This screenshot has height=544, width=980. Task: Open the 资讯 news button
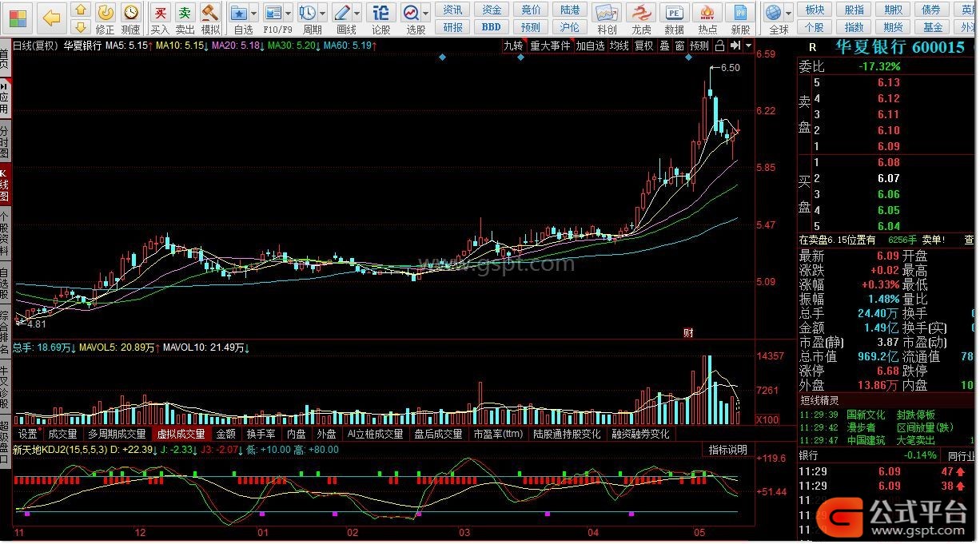453,10
